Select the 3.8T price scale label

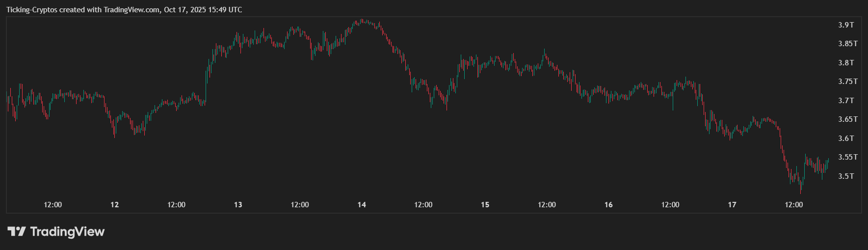845,62
